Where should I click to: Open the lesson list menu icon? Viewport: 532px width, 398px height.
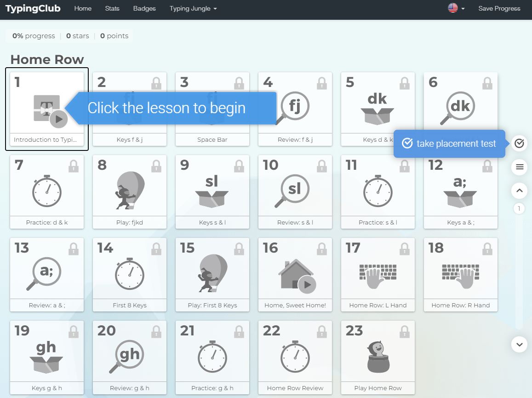point(519,167)
